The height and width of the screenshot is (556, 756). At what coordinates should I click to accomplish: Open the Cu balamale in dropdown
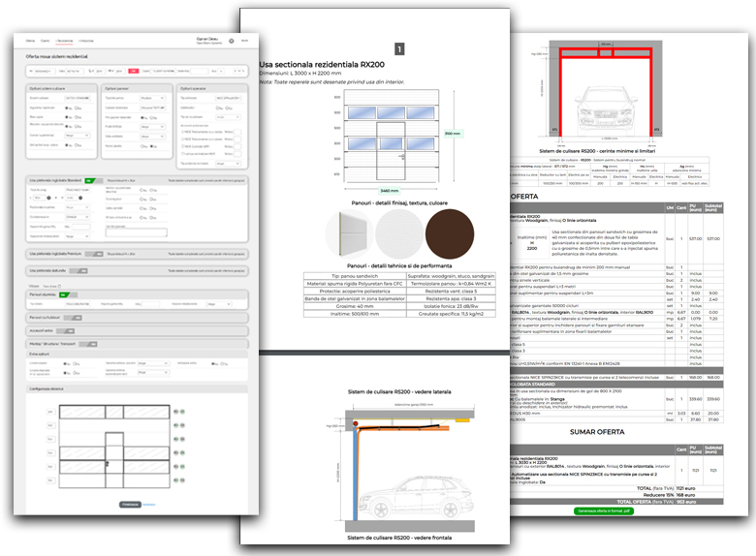tap(78, 217)
